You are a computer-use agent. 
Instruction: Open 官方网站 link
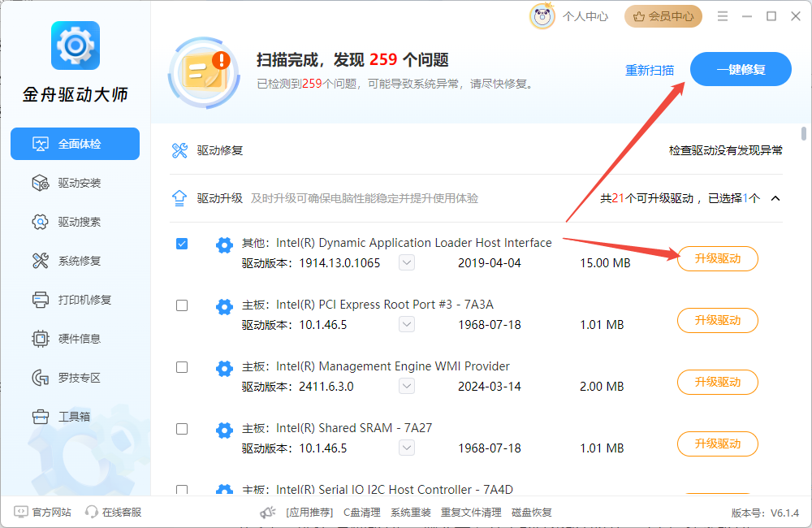(x=43, y=512)
